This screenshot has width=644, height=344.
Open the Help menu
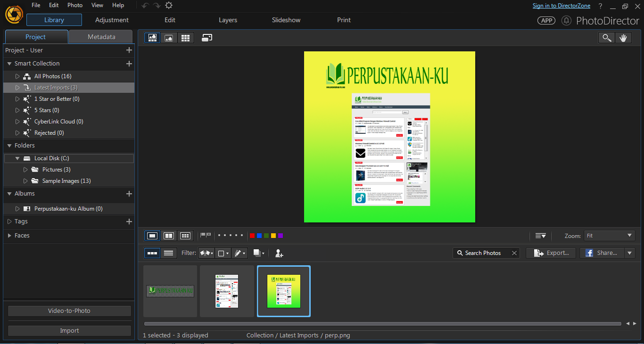click(118, 5)
